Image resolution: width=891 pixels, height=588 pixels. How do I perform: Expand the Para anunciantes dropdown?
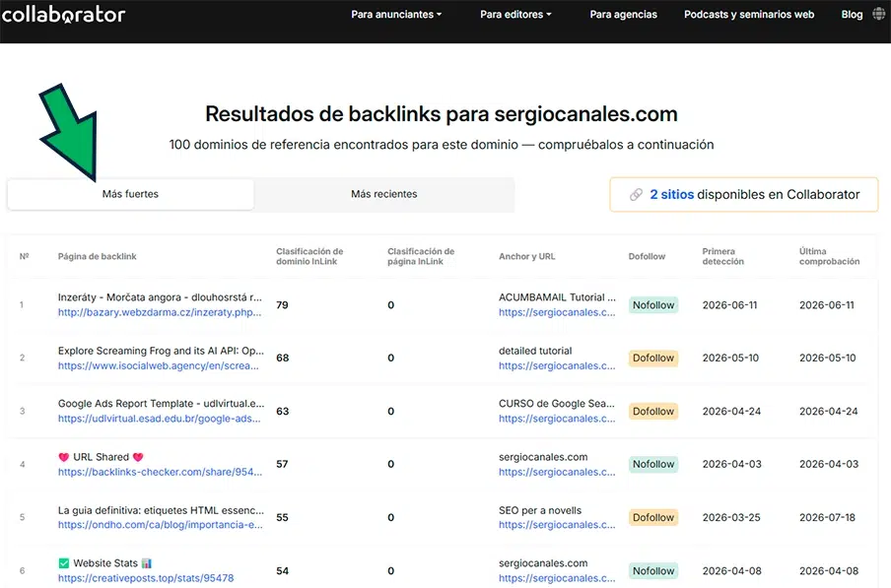click(396, 15)
